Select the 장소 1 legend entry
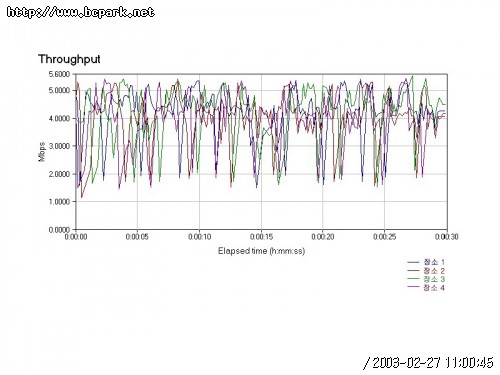This screenshot has height=375, width=500. tap(426, 262)
